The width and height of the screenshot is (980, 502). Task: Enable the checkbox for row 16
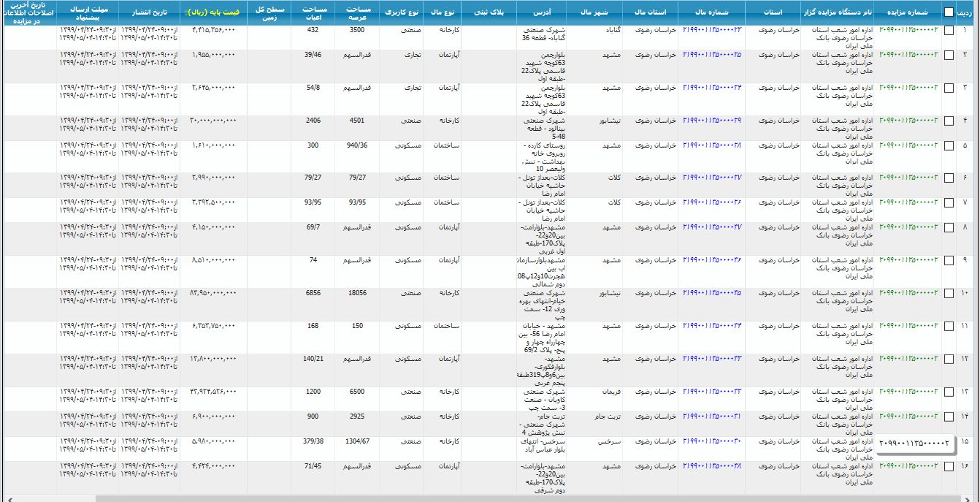[x=949, y=466]
